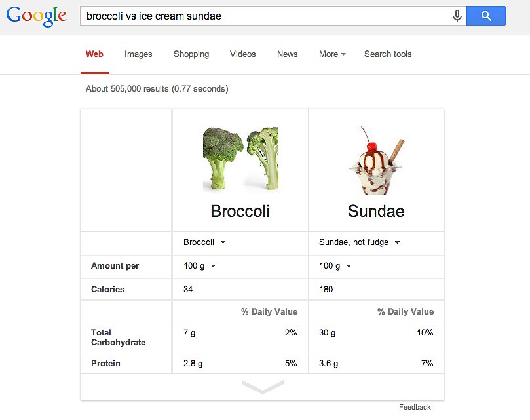
Task: Change sundae 100 g amount dropdown
Action: pyautogui.click(x=335, y=266)
